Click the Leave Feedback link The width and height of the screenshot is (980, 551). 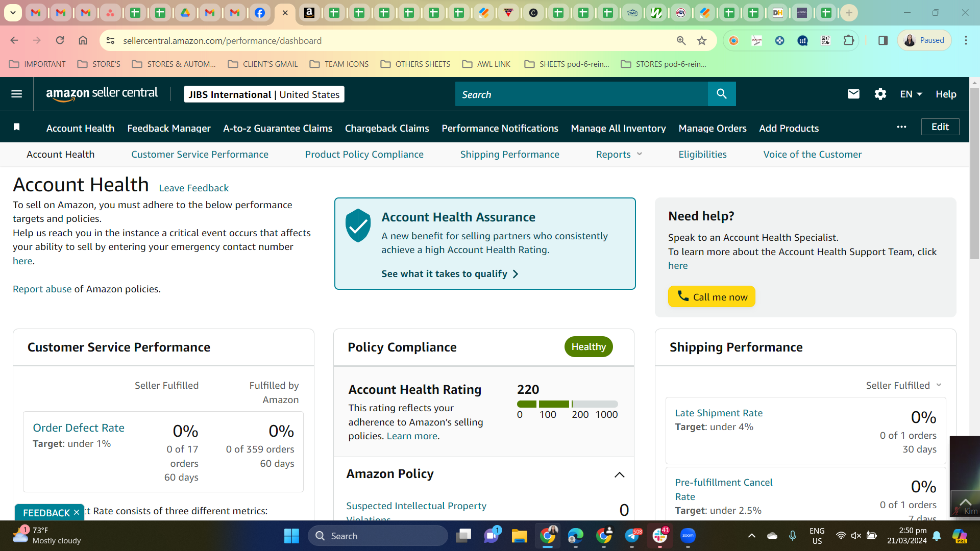pyautogui.click(x=193, y=188)
